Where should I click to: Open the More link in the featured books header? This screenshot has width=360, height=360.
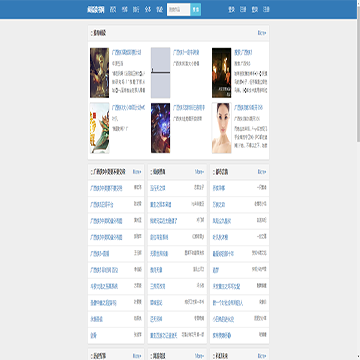click(262, 33)
